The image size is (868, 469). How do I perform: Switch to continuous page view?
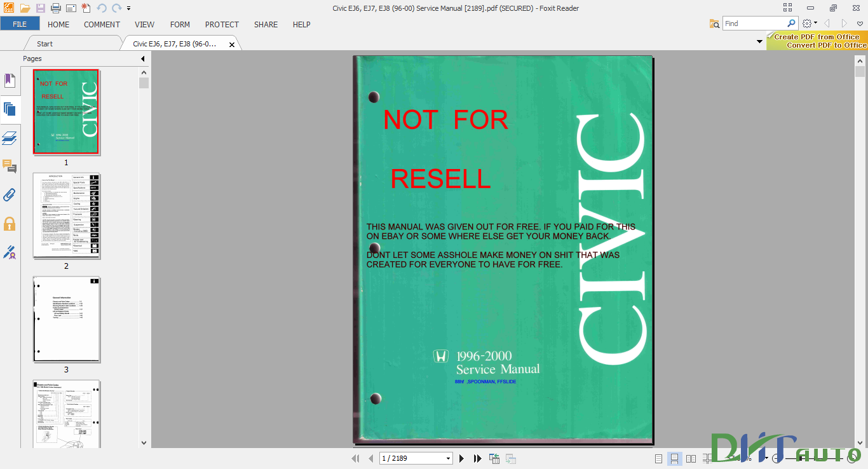[x=675, y=458]
